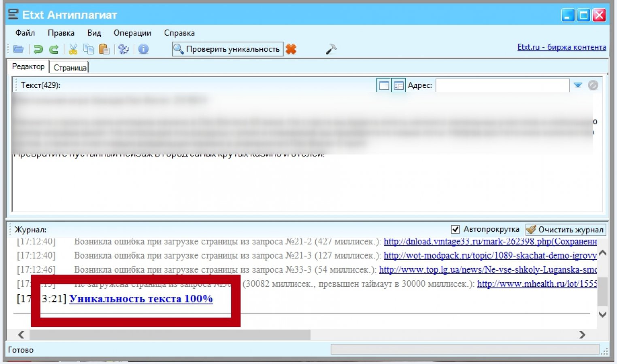Expand the address field dropdown arrow
The image size is (617, 364).
[578, 85]
